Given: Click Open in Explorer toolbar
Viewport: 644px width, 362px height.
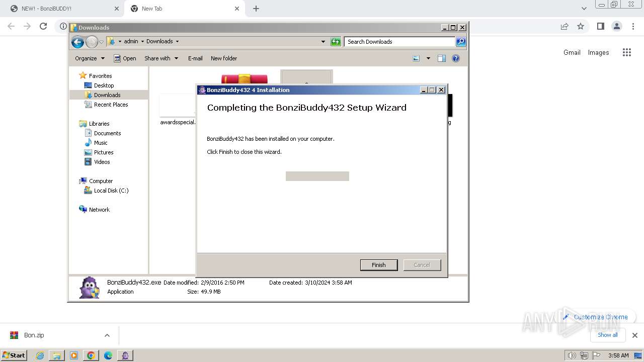Looking at the screenshot, I should [x=125, y=58].
